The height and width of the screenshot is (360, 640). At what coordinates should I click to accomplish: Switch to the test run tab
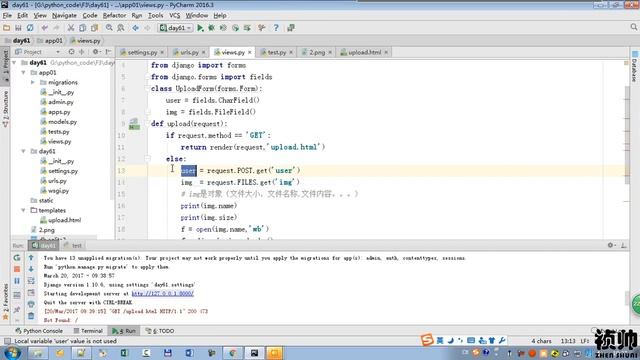[x=73, y=245]
